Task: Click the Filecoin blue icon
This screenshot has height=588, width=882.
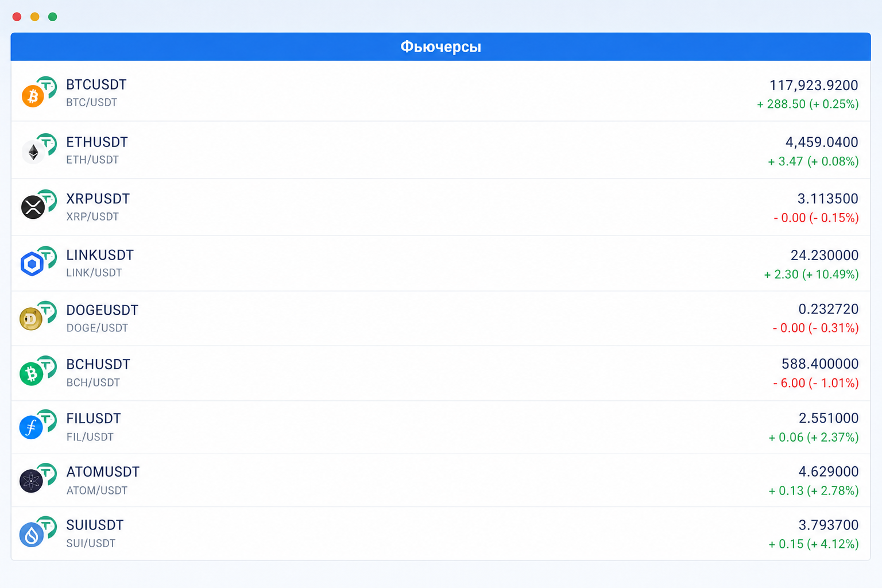Action: click(x=31, y=427)
